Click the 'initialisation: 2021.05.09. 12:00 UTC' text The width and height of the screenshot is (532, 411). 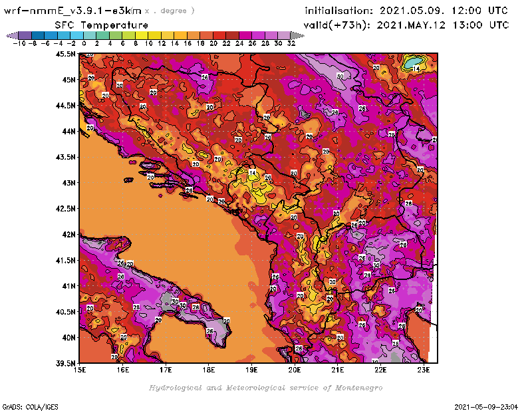pyautogui.click(x=406, y=11)
